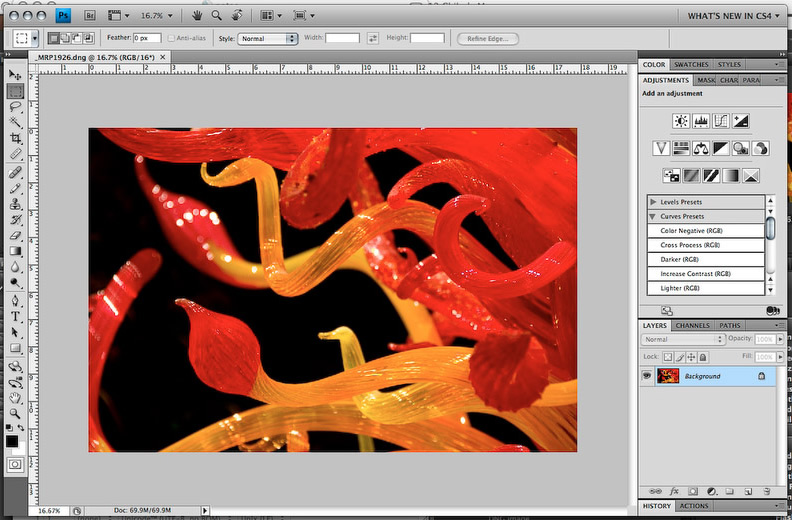Add a Black & White adjustment
Image resolution: width=792 pixels, height=520 pixels.
click(x=721, y=148)
